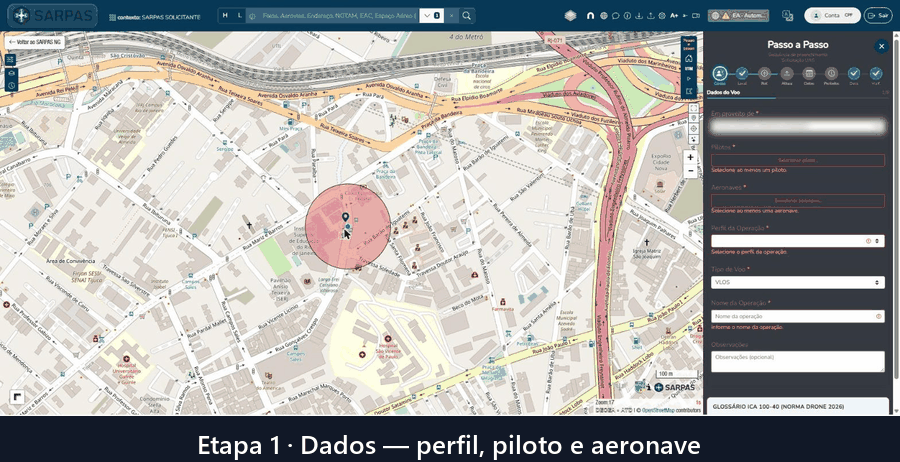The height and width of the screenshot is (462, 900).
Task: Click the map pin marker inside red circle
Action: [x=345, y=217]
